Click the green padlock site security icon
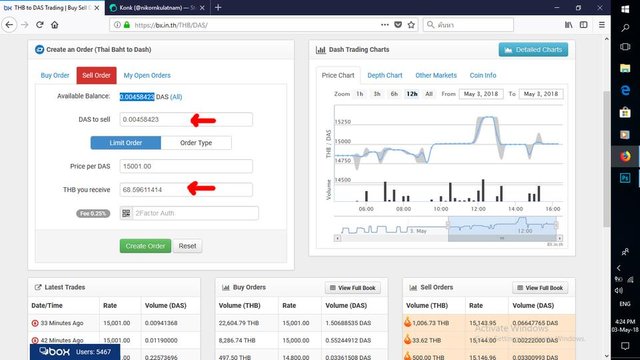The height and width of the screenshot is (360, 640). (x=127, y=25)
